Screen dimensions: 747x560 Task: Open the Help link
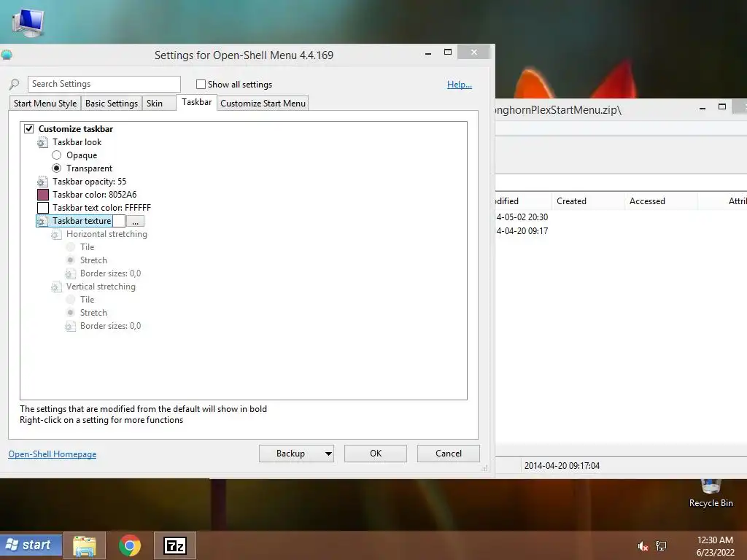pos(460,85)
